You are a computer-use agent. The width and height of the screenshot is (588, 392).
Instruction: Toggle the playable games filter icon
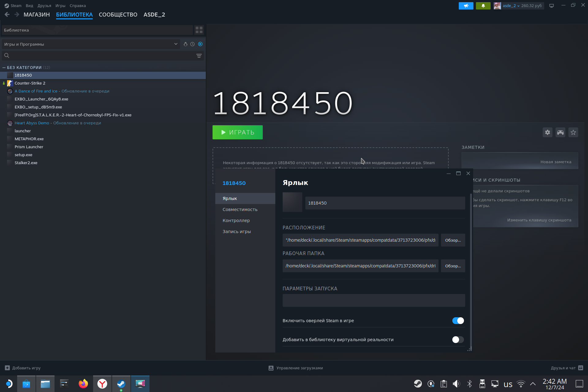[200, 44]
